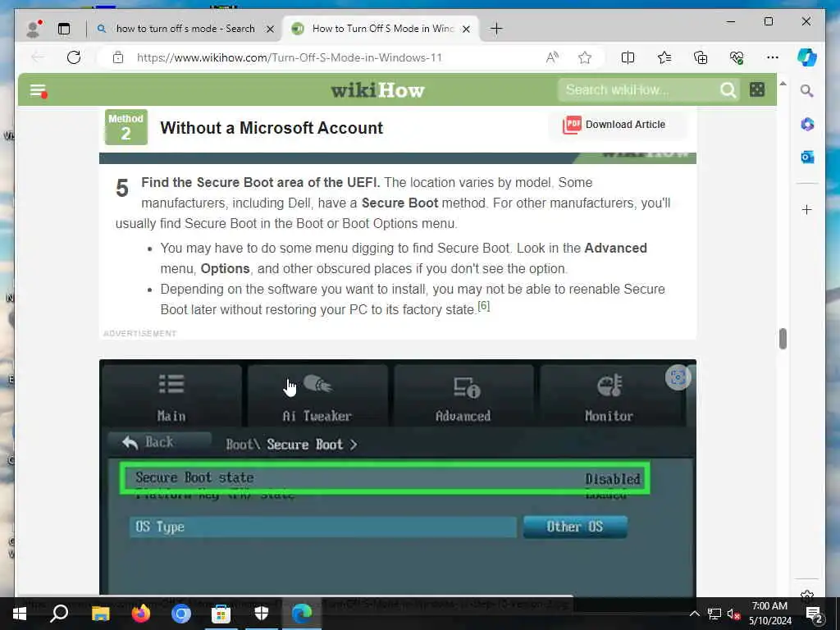Enable Read Aloud in address bar
The width and height of the screenshot is (840, 630).
click(552, 57)
